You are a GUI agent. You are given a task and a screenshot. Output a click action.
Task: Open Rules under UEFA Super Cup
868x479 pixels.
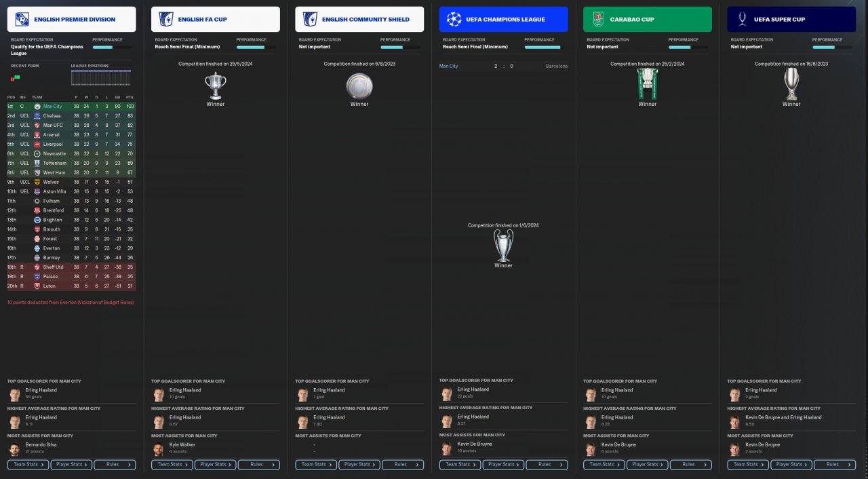(835, 465)
